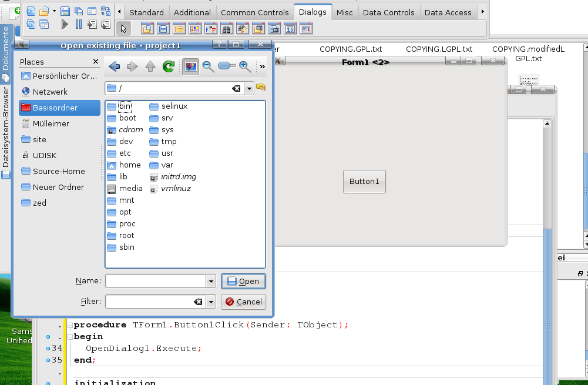Viewport: 588px width, 385px height.
Task: Click the back arrow in file dialog
Action: (x=114, y=67)
